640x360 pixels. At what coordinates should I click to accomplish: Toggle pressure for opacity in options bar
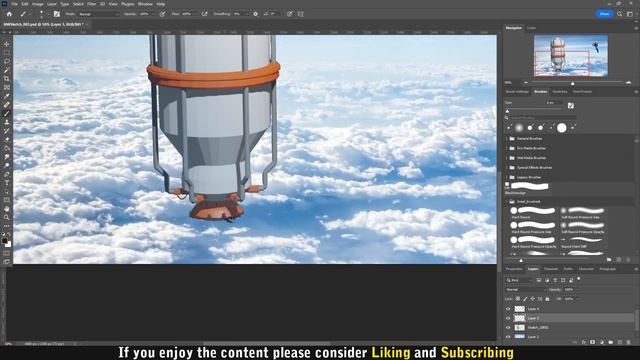click(x=162, y=14)
